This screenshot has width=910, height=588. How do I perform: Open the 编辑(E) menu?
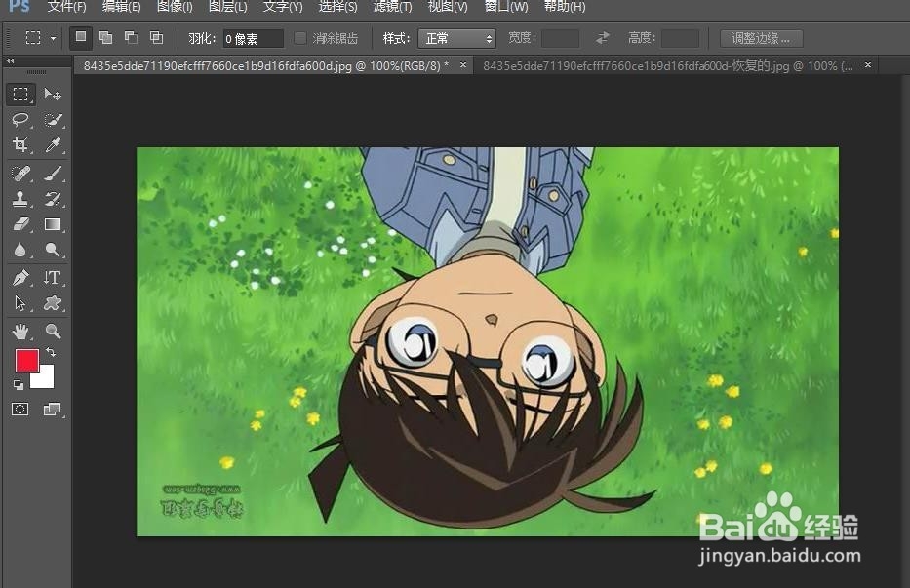click(x=121, y=7)
